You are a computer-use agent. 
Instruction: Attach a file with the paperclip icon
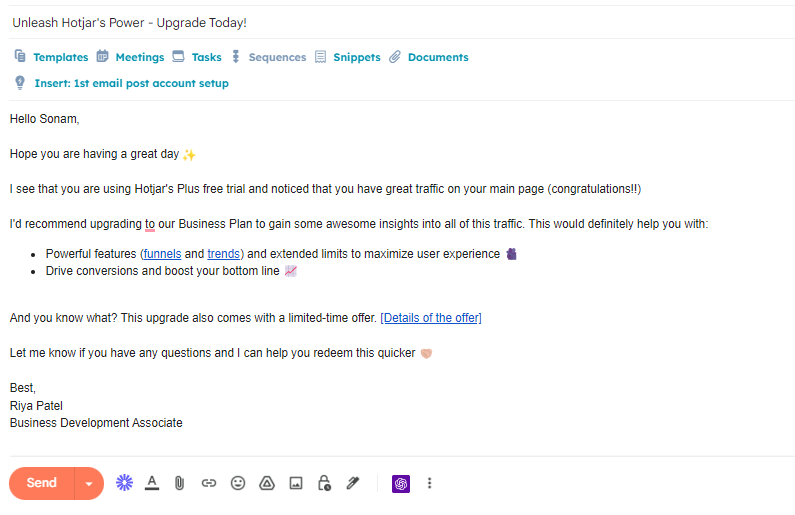coord(179,483)
